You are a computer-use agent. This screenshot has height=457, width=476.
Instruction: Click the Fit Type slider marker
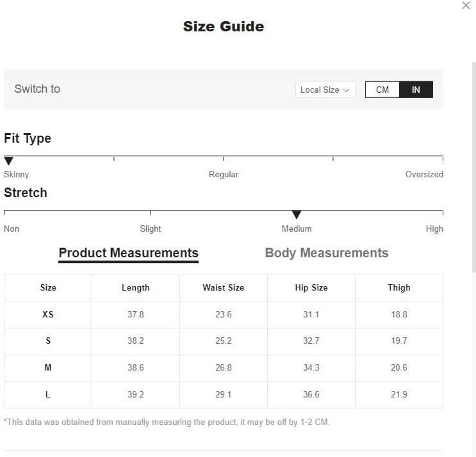coord(9,161)
